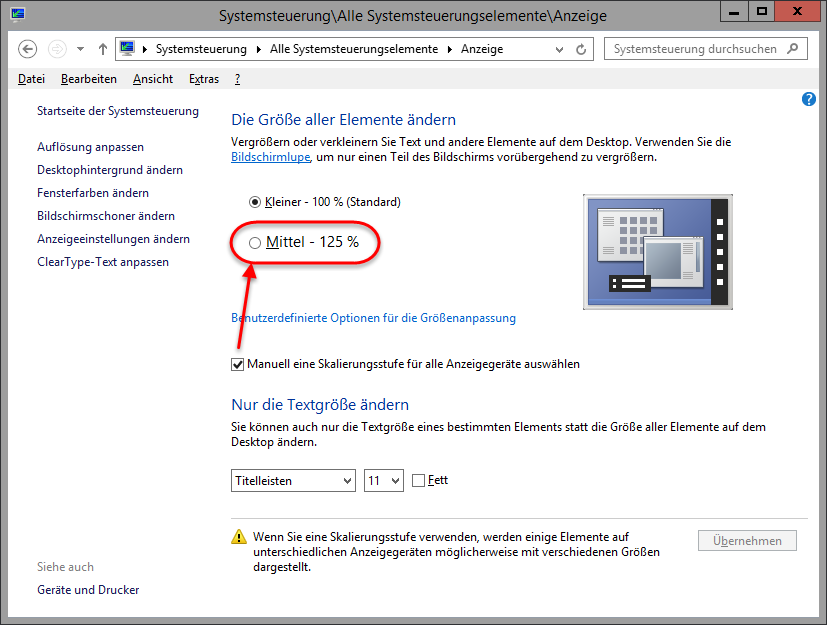Select the Mittel - 125 % option
Screen dimensions: 827x625
pyautogui.click(x=255, y=243)
